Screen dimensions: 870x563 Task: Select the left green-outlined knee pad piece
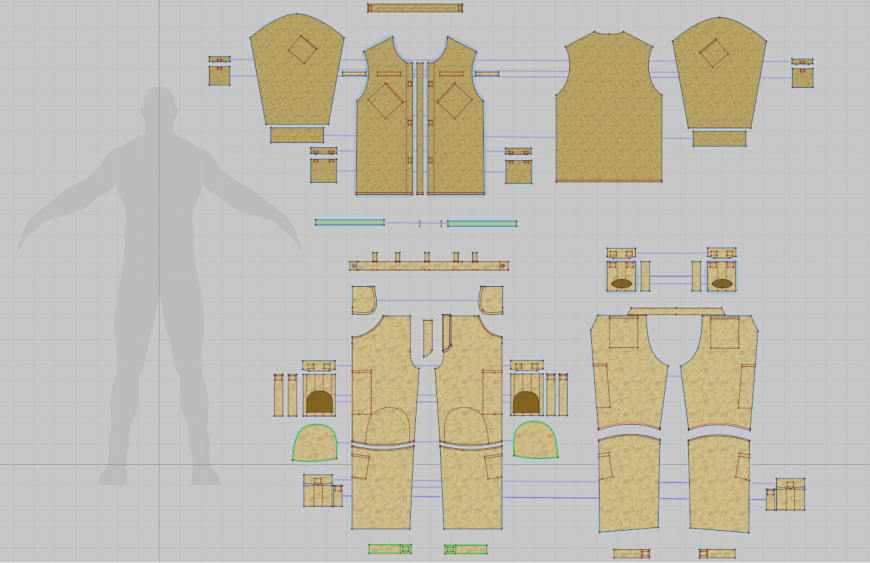pyautogui.click(x=315, y=443)
